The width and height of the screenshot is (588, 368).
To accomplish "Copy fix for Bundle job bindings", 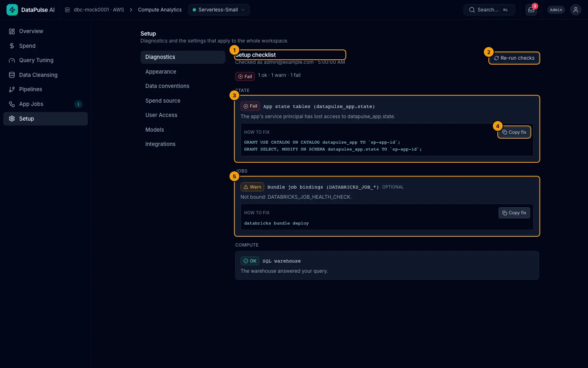I will [514, 213].
